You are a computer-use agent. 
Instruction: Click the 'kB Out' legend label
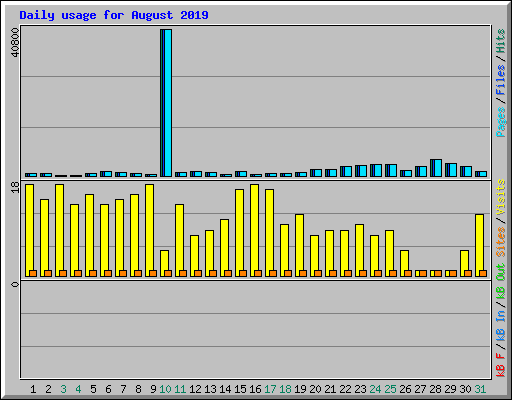tap(501, 282)
